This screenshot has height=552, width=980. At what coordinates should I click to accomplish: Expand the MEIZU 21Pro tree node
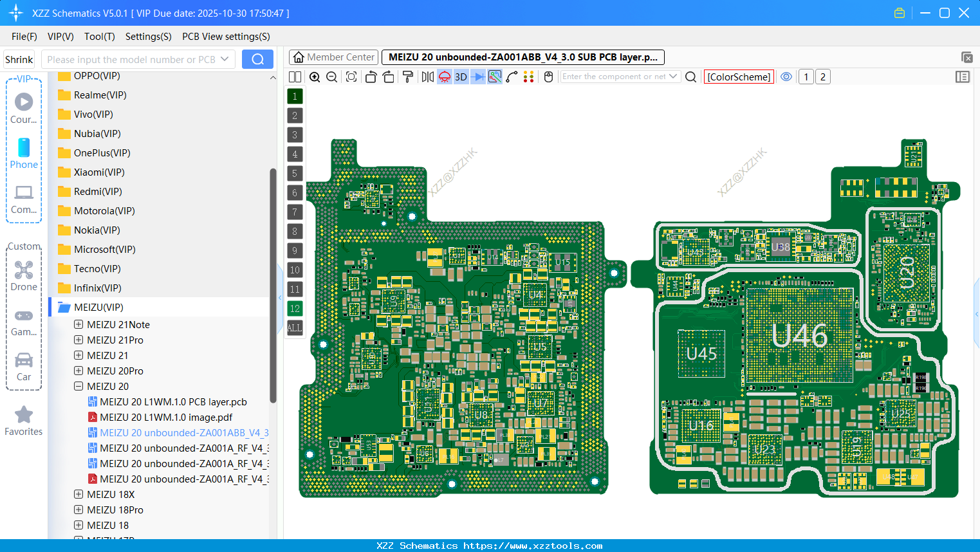click(x=79, y=340)
